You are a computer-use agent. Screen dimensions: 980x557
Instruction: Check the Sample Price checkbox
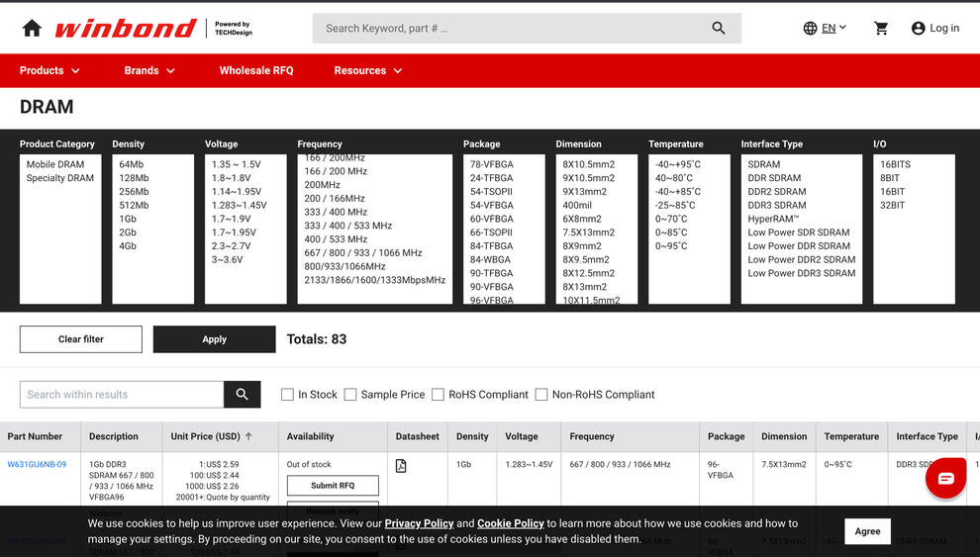(x=350, y=395)
